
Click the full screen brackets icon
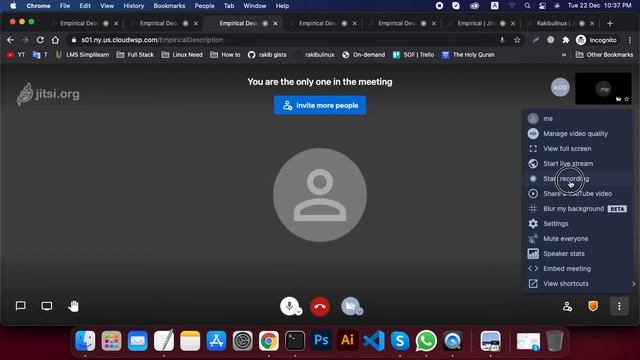(533, 149)
